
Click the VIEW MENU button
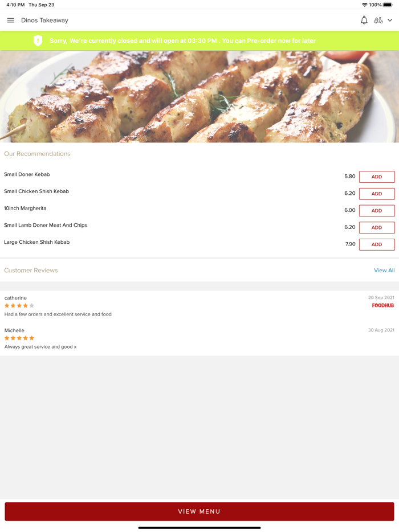[199, 511]
